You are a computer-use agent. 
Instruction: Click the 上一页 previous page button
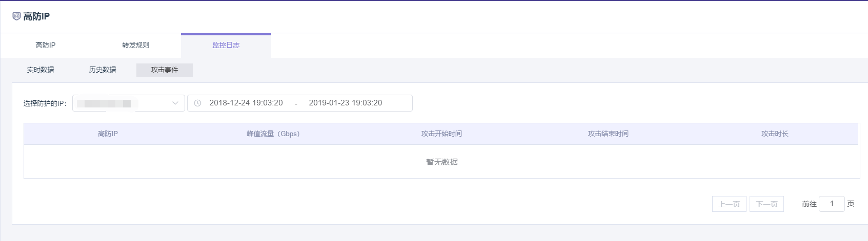(729, 204)
